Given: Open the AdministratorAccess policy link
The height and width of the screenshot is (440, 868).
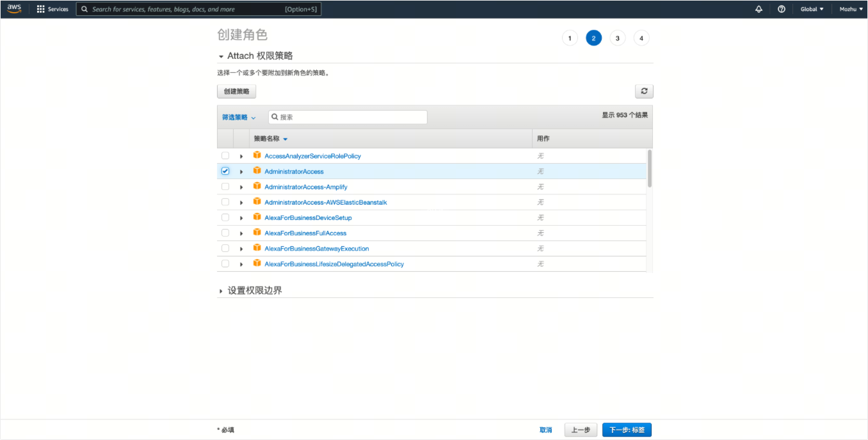Looking at the screenshot, I should [x=294, y=171].
